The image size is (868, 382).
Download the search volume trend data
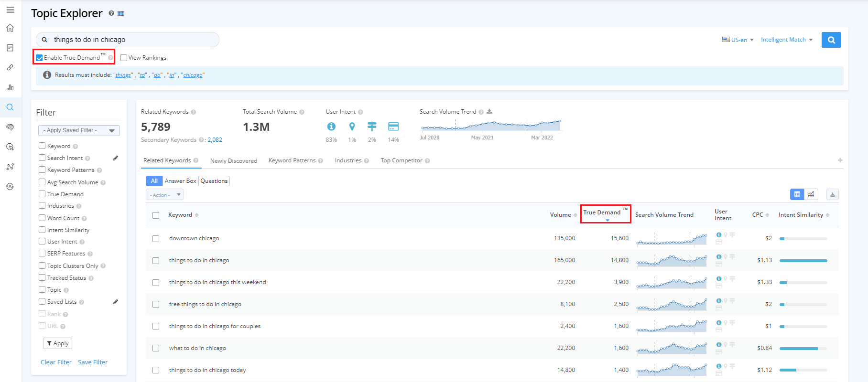(489, 112)
